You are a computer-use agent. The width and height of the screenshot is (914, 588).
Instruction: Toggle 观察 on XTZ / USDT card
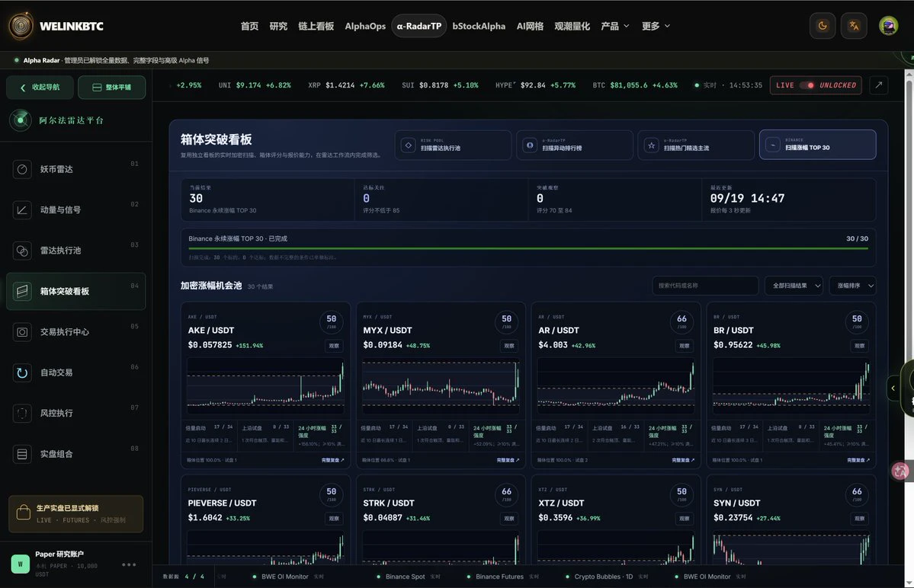click(x=685, y=518)
